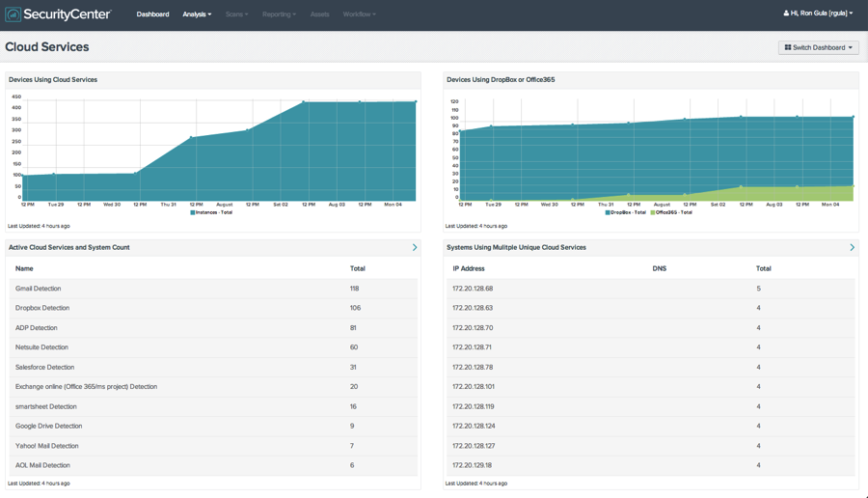Expand the Scans menu
This screenshot has width=868, height=498.
point(237,14)
